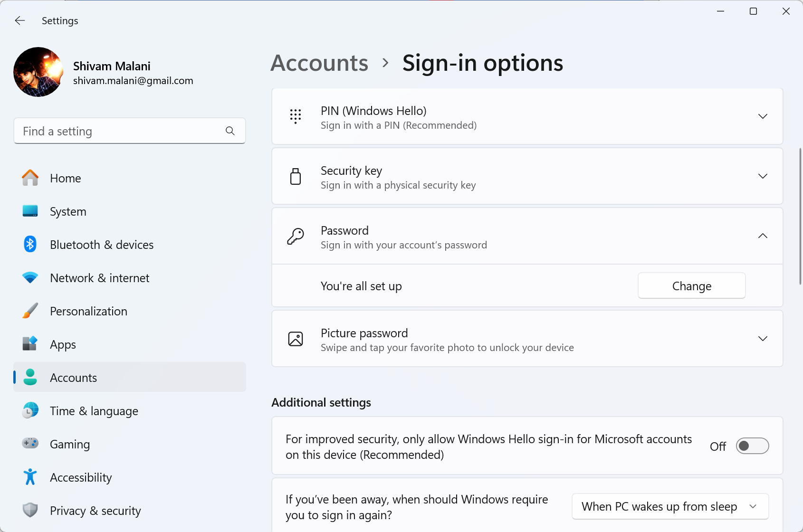Select the Privacy & security shield icon
This screenshot has height=532, width=803.
30,510
